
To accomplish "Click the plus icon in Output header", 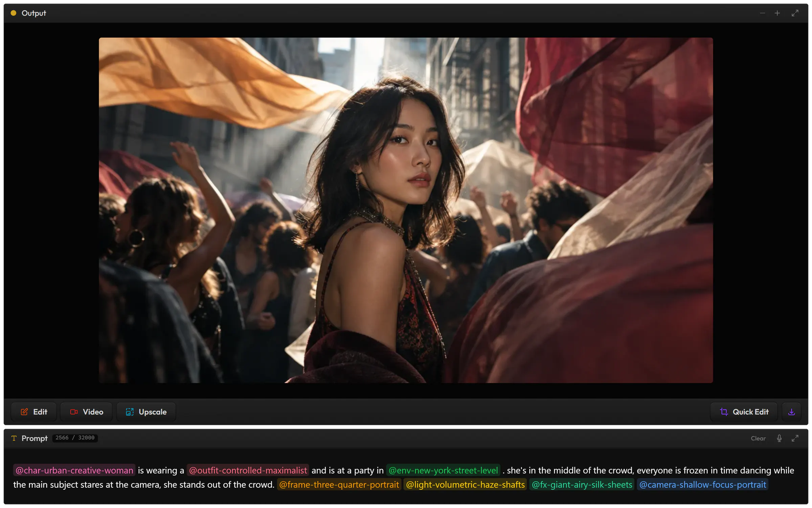I will 777,13.
